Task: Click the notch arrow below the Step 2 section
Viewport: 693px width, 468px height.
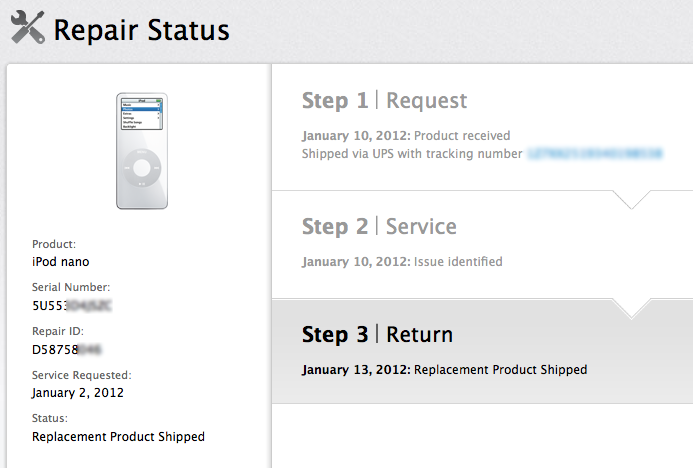Action: 629,309
